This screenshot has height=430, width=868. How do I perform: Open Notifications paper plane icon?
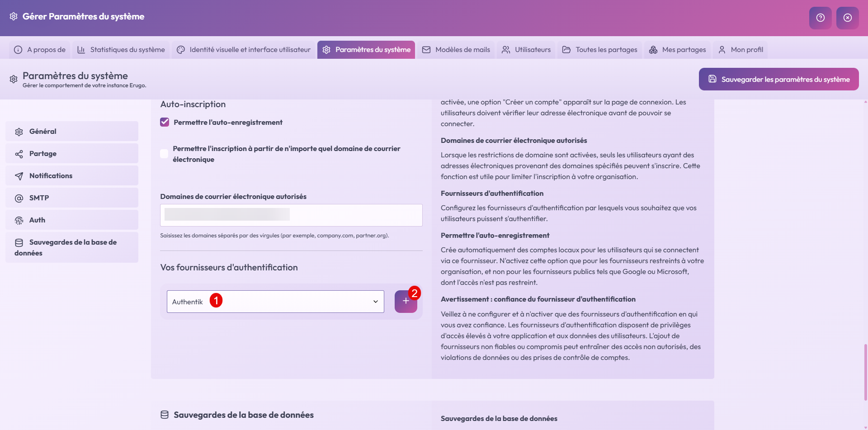(x=19, y=176)
